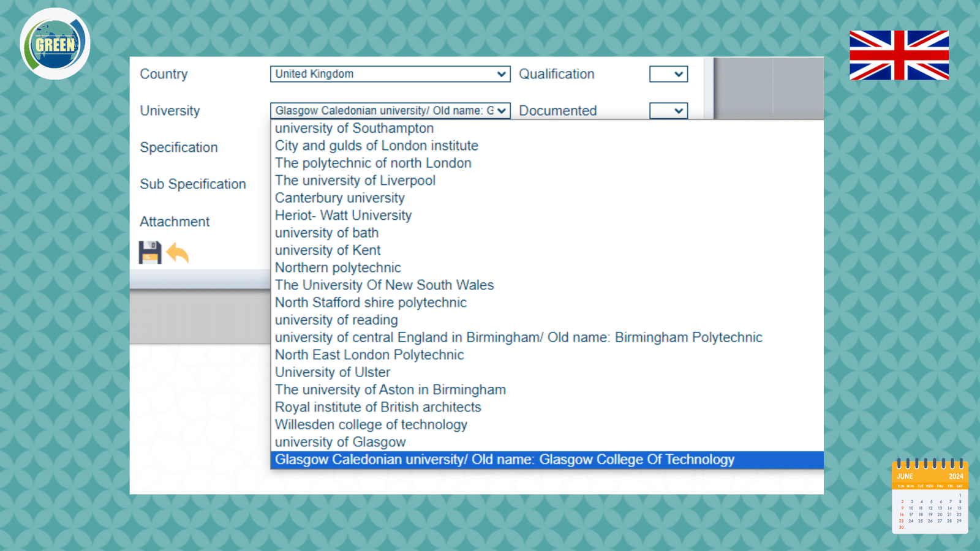
Task: Click the United Kingdom flag image
Action: (x=899, y=55)
